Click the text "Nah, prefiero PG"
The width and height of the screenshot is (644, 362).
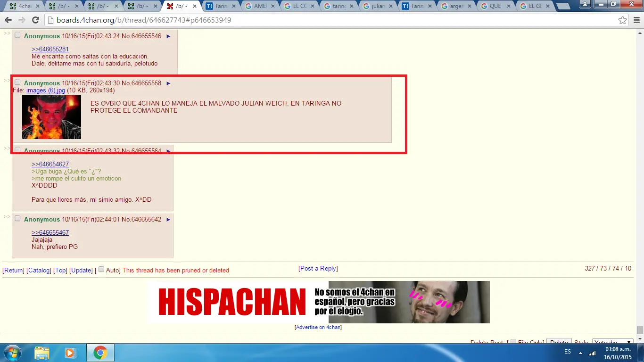[x=55, y=247]
